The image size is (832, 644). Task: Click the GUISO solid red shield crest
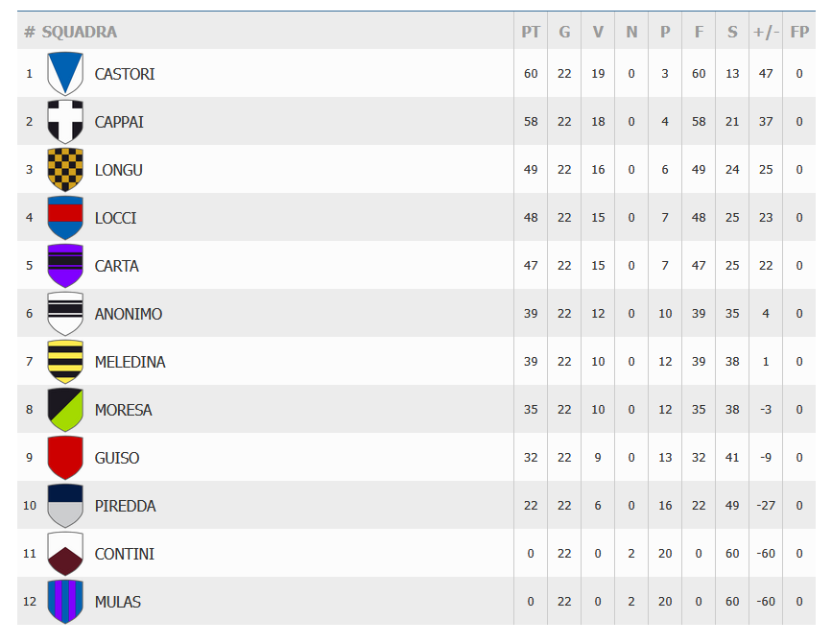pos(65,458)
